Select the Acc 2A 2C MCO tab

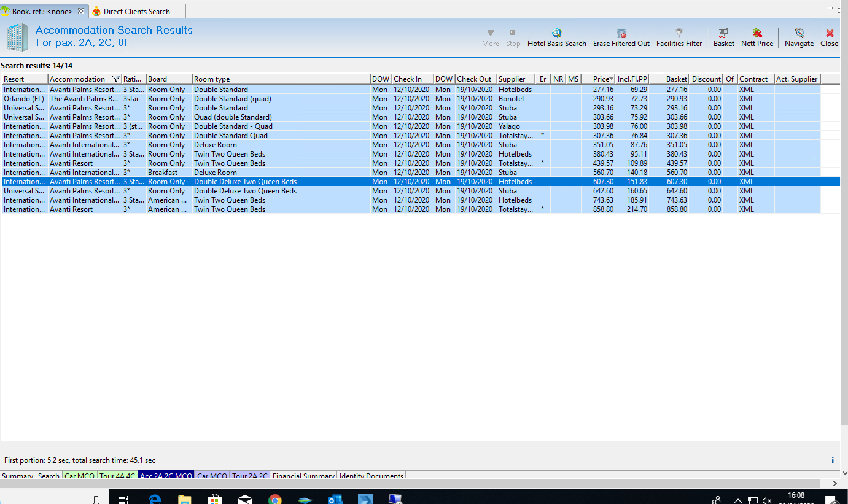[x=166, y=476]
